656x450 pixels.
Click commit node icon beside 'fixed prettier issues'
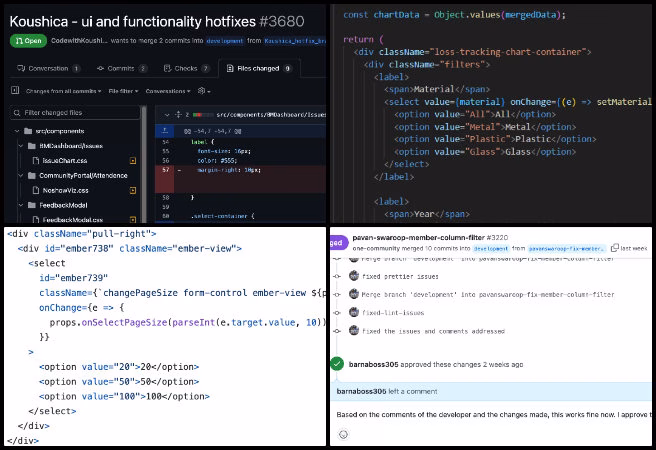337,276
